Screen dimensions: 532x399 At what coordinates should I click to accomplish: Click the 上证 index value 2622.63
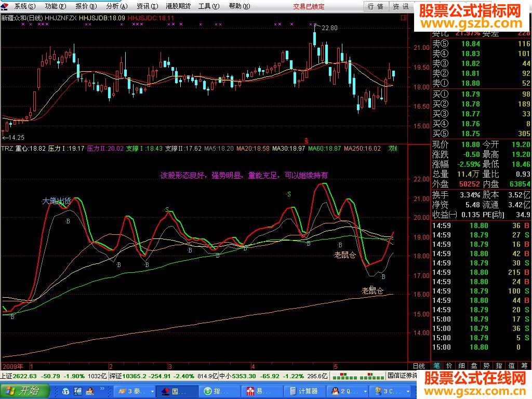pyautogui.click(x=25, y=376)
